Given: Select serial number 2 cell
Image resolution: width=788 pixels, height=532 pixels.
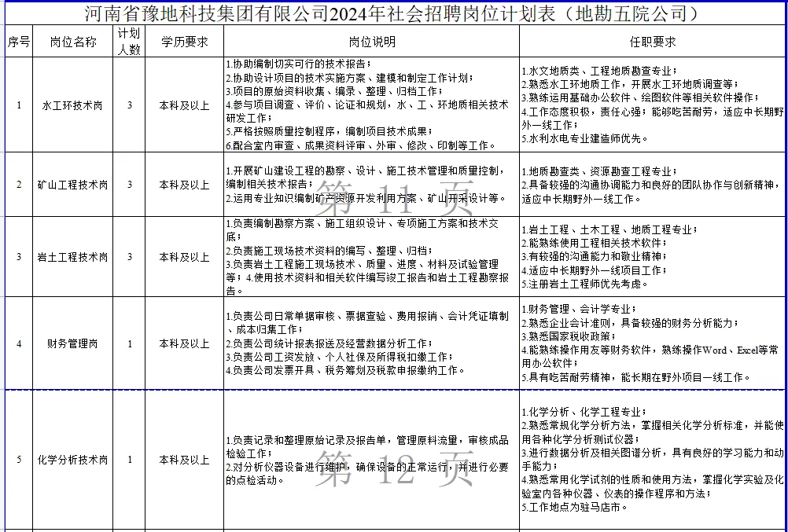Looking at the screenshot, I should tap(19, 185).
